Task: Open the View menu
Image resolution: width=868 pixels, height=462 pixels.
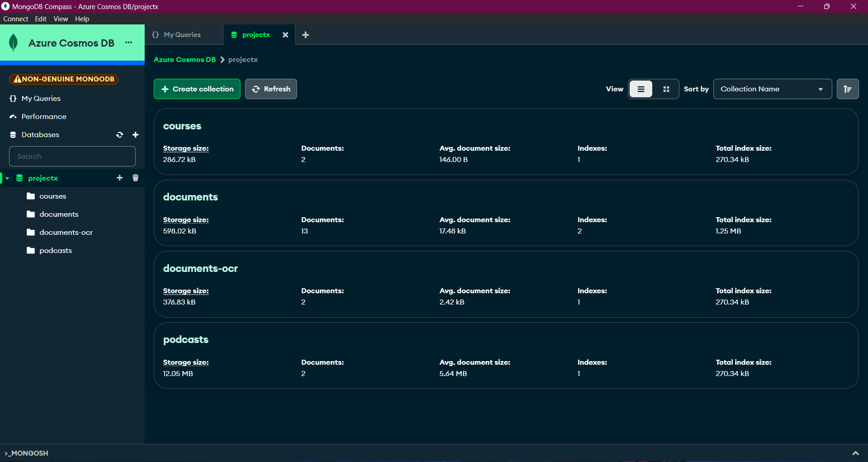Action: 61,19
